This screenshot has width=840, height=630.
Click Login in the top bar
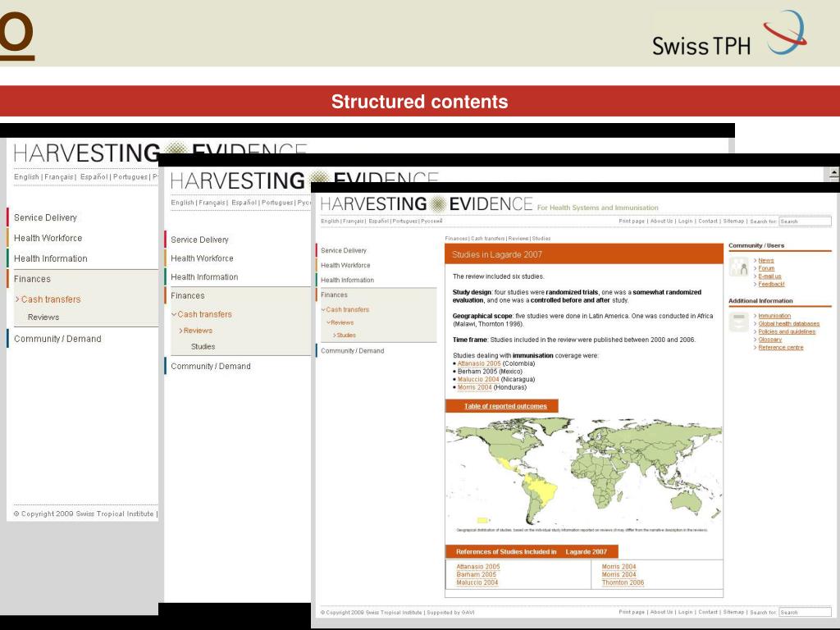point(685,221)
